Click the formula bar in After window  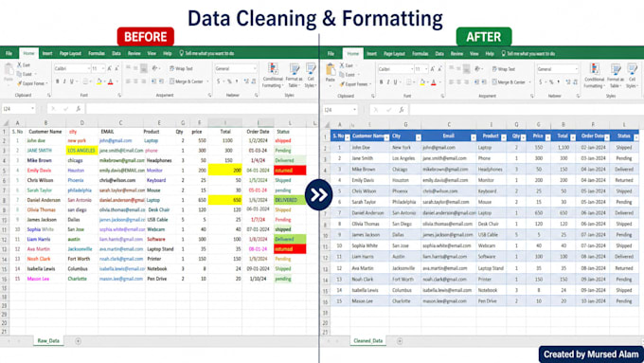(526, 110)
